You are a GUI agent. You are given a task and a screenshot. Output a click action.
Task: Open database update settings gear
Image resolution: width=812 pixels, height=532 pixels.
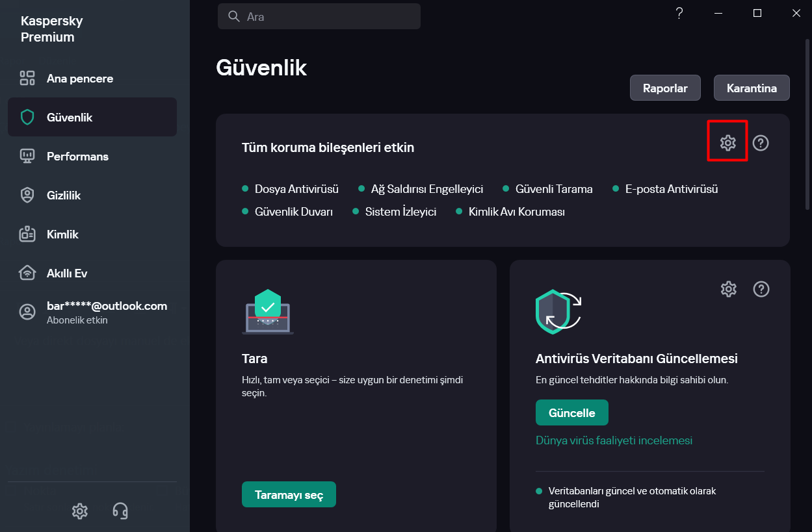729,289
